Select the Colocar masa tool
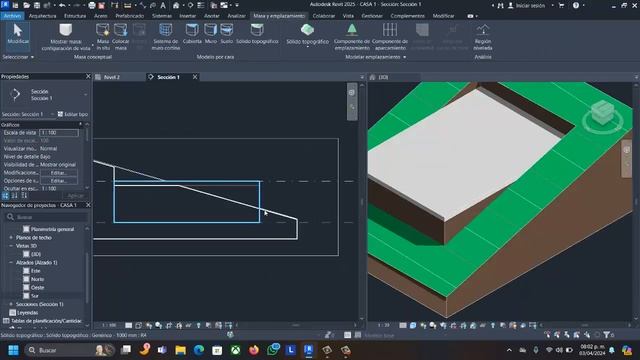640x360 pixels. [120, 37]
